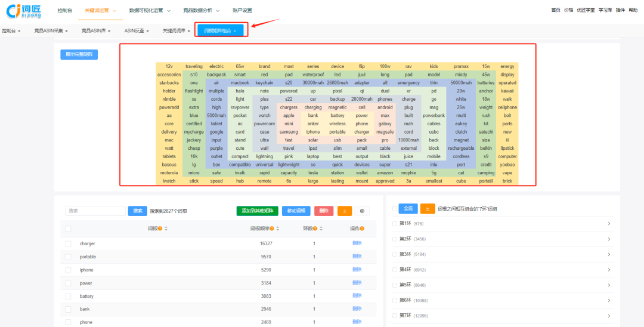Sort by 环数 using sort arrows

point(321,229)
